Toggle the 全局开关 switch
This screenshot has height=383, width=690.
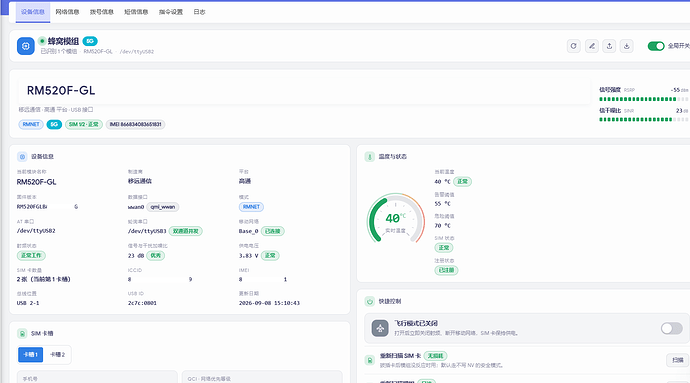[x=656, y=46]
